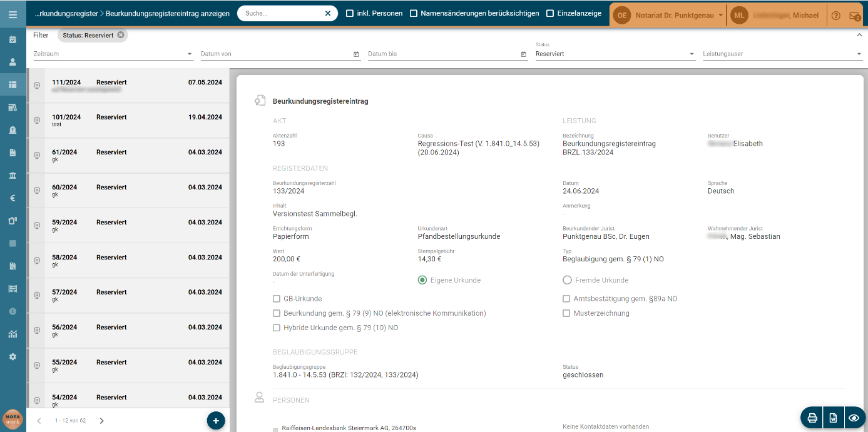Tick the GB-Urkunde checkbox
Image resolution: width=868 pixels, height=432 pixels.
click(277, 299)
